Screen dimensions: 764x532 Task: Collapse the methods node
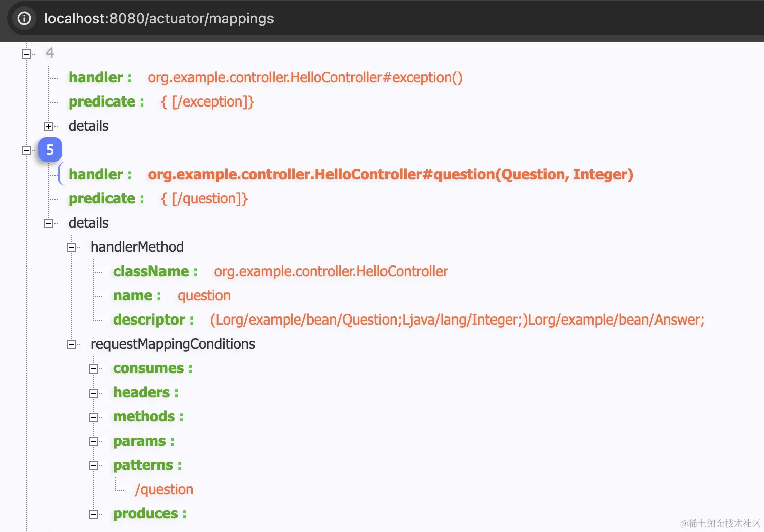point(93,417)
